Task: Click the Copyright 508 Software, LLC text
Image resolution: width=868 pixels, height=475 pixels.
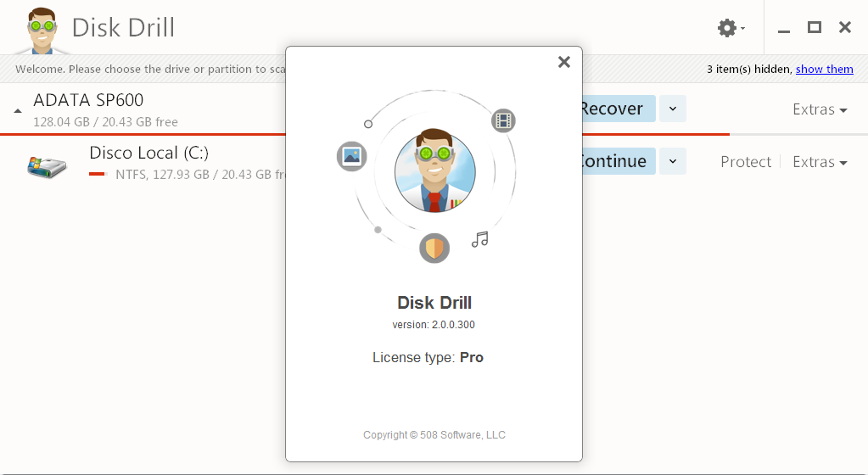Action: coord(434,434)
